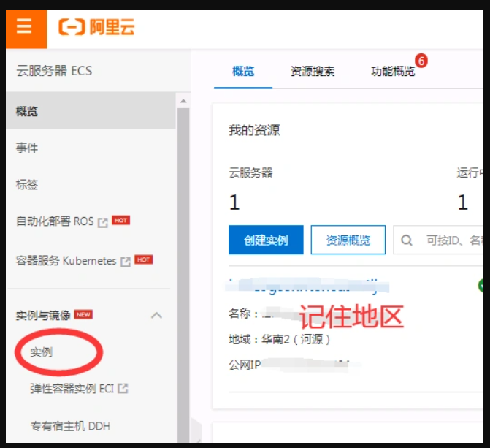Image resolution: width=490 pixels, height=448 pixels.
Task: Switch to the 资源搜索 tab
Action: click(x=313, y=72)
